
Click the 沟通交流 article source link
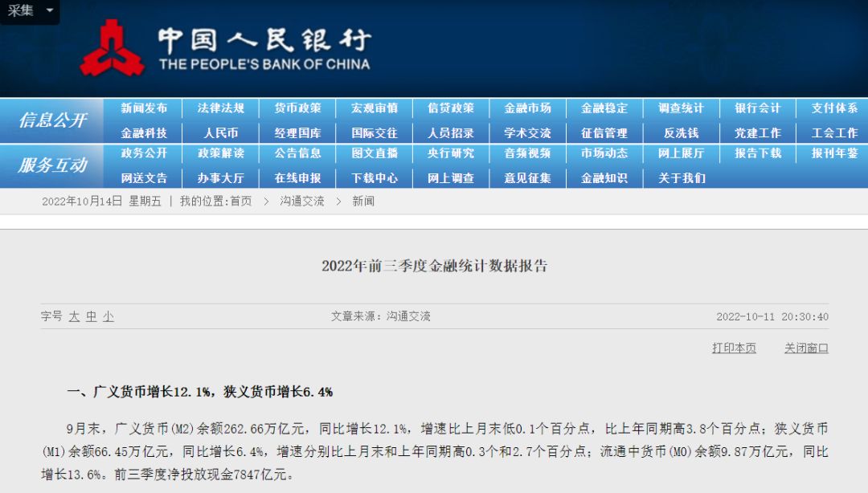point(410,316)
